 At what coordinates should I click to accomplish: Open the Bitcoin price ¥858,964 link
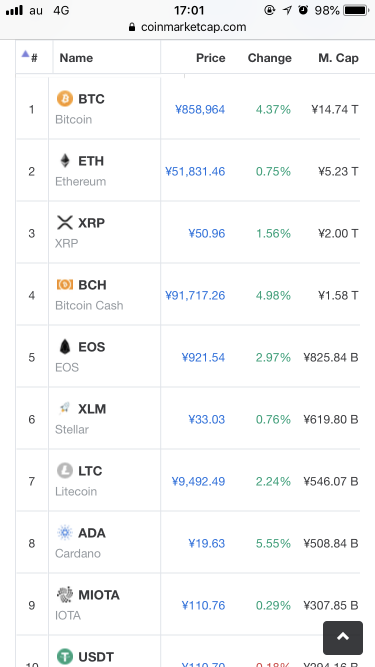(x=200, y=110)
